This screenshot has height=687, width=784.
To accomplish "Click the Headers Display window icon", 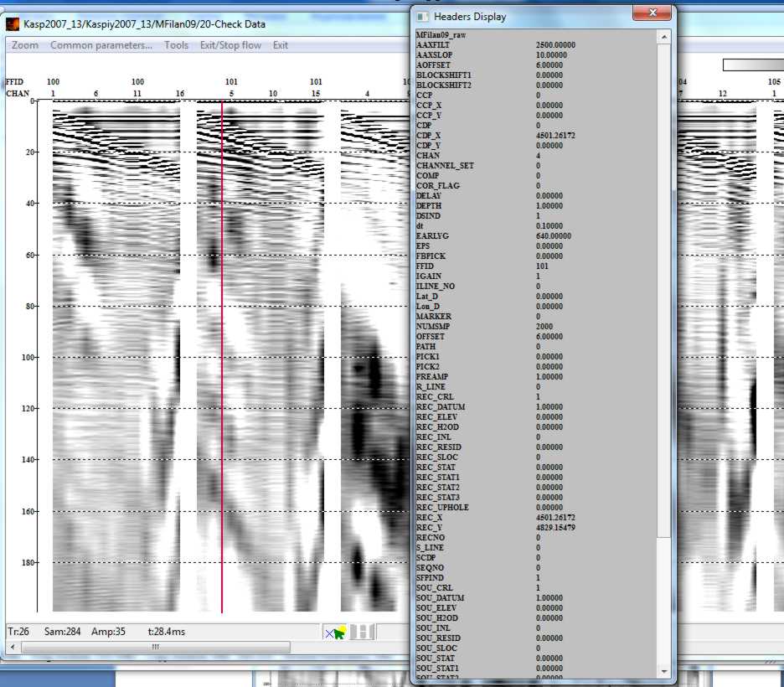I will tap(422, 17).
